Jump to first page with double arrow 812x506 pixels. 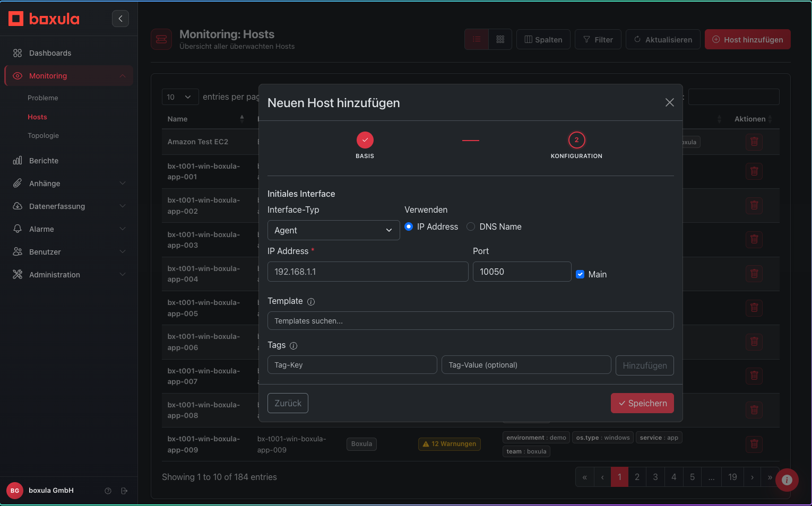(584, 477)
